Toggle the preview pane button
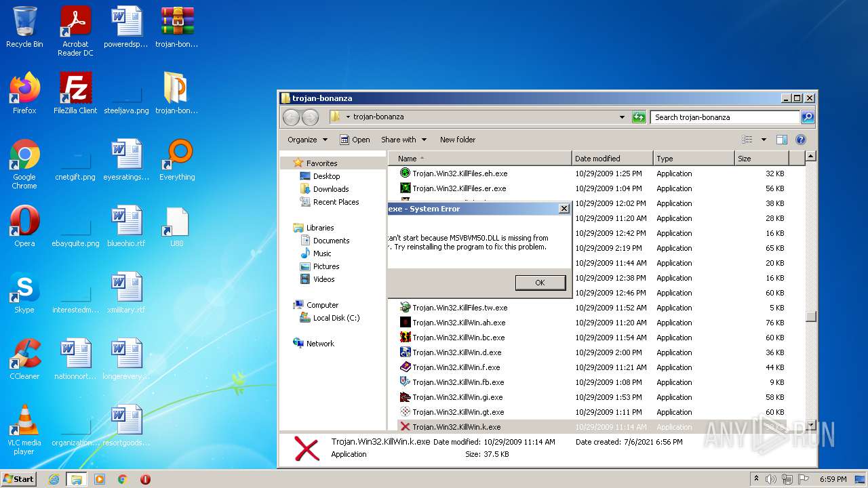This screenshot has height=488, width=868. coord(781,140)
